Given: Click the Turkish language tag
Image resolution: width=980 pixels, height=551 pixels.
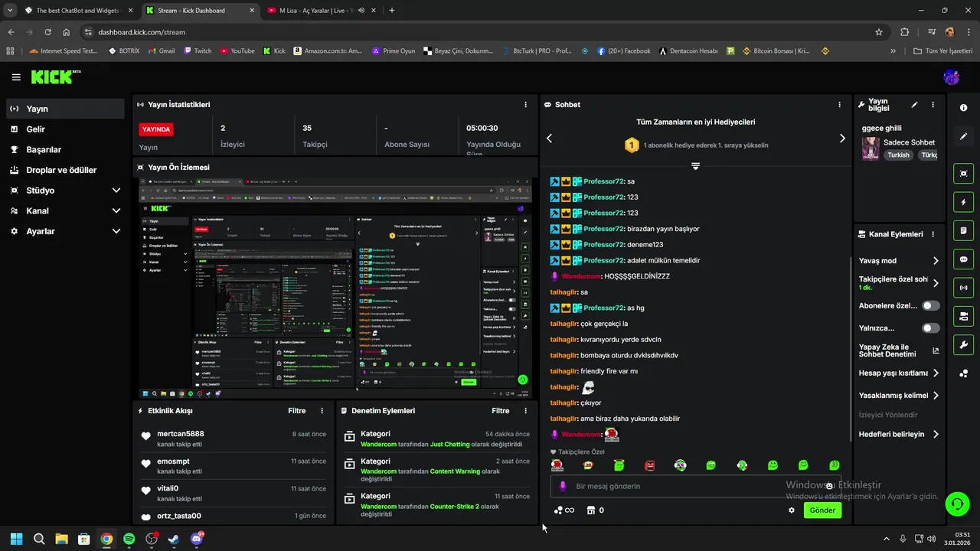Looking at the screenshot, I should [x=899, y=155].
